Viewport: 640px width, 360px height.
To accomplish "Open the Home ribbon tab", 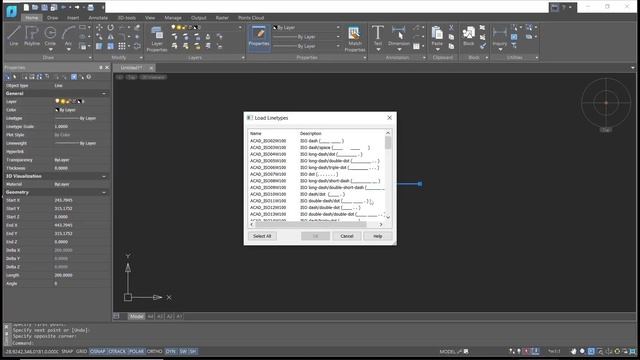I will (31, 18).
